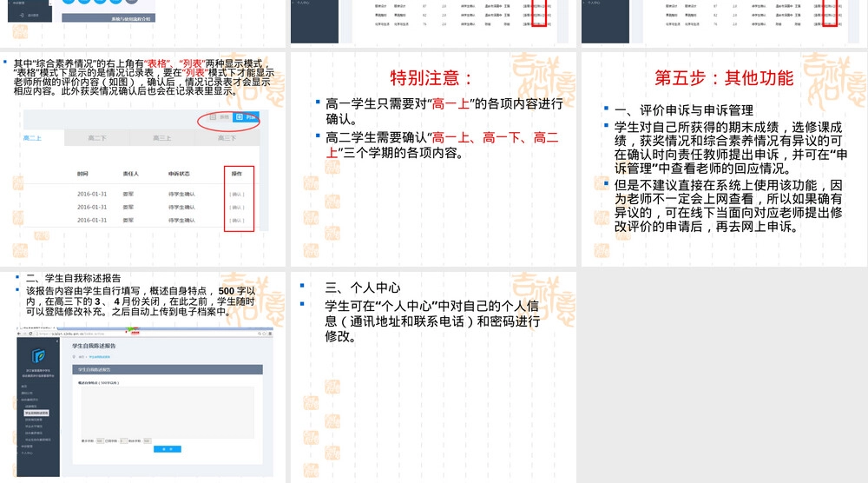Switch to the 高三上 semester tab

coord(161,138)
